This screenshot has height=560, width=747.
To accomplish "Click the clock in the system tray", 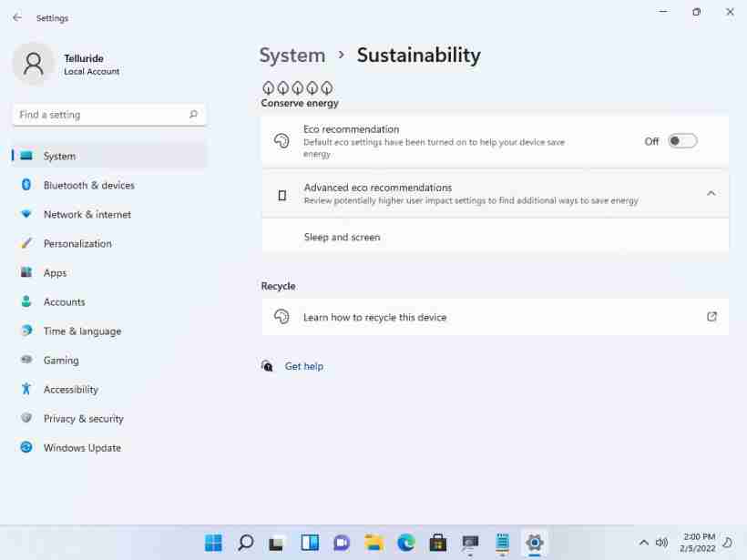I will coord(699,543).
